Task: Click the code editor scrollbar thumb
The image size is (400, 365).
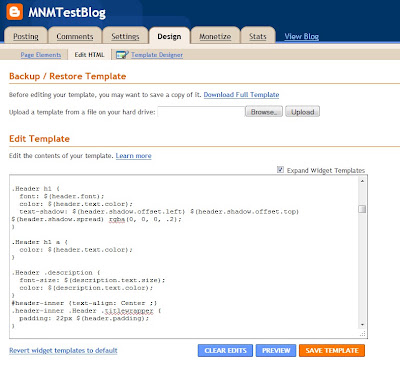Action: click(362, 209)
